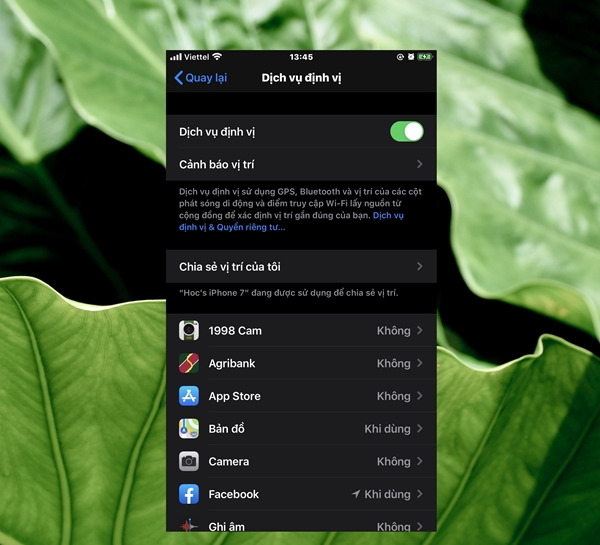Tap the Facebook app icon
This screenshot has width=600, height=545.
(189, 494)
